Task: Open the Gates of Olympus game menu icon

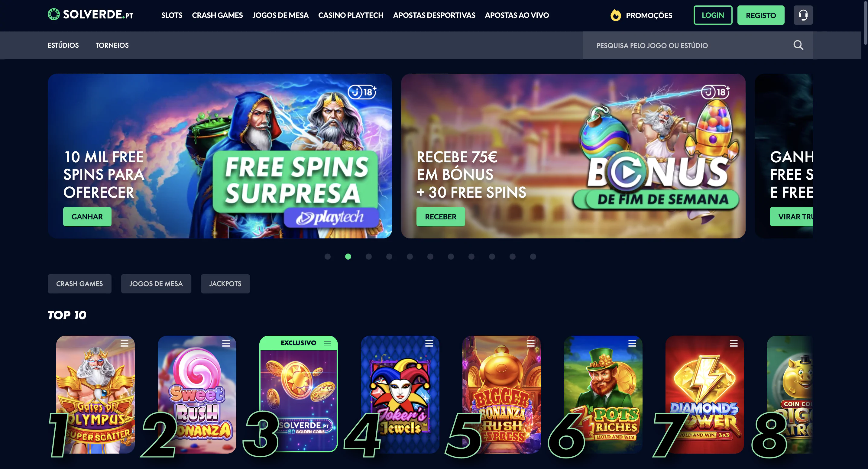Action: (124, 343)
